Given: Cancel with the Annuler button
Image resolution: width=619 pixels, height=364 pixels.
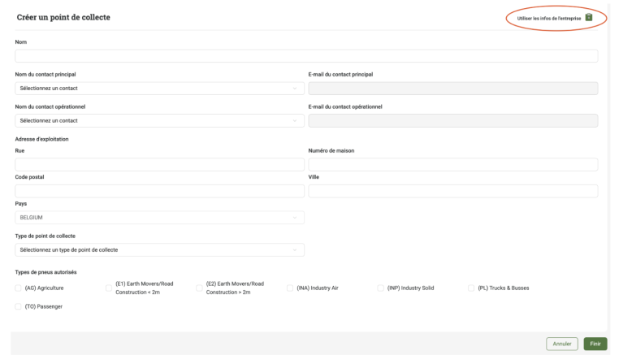Looking at the screenshot, I should point(562,344).
